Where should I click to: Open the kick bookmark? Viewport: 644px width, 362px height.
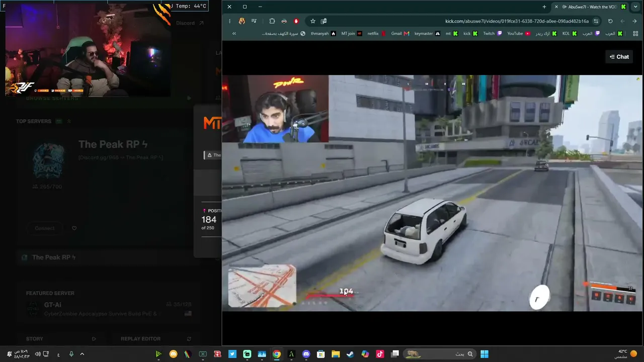point(470,34)
